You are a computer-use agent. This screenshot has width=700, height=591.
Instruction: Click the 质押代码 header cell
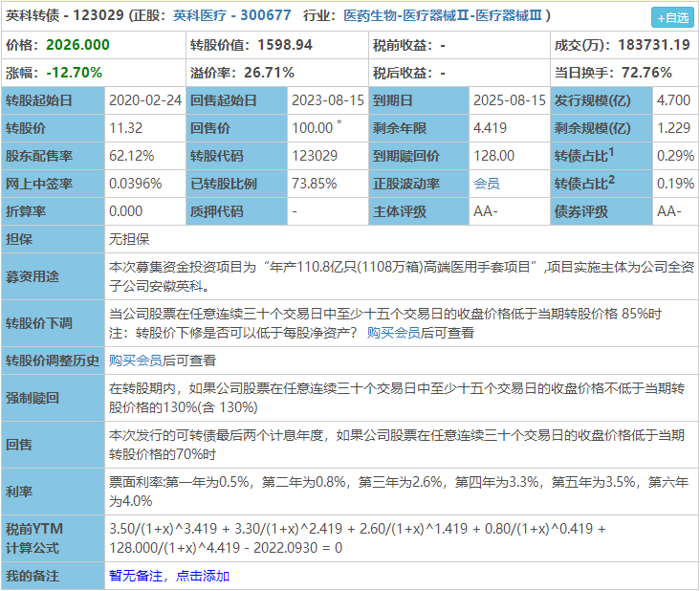[x=236, y=211]
